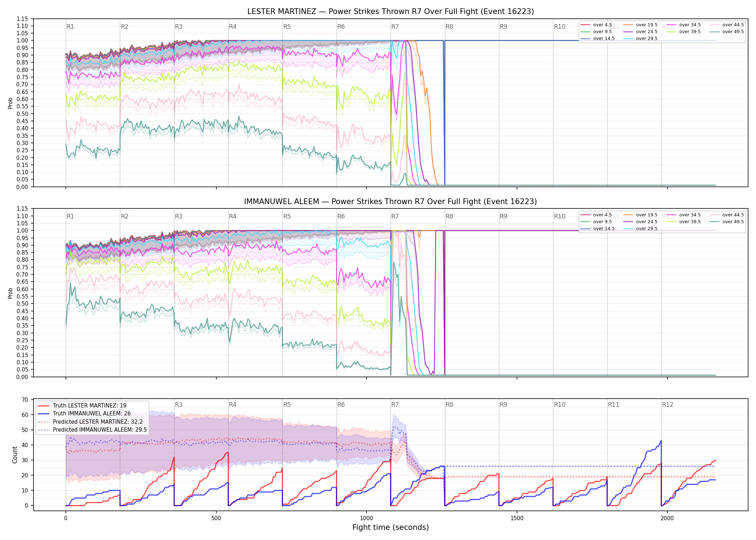Select 'over 19.5' legend item in Aleem chart
The width and height of the screenshot is (756, 540).
click(x=640, y=215)
